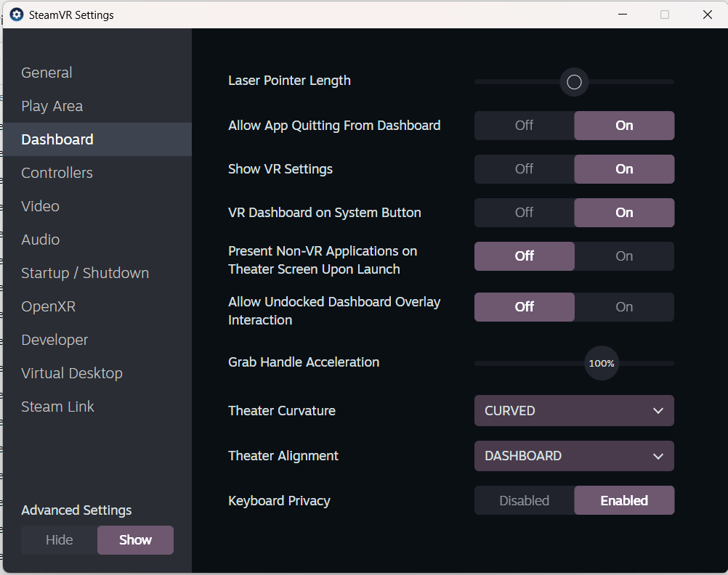Show Advanced Settings

[136, 539]
